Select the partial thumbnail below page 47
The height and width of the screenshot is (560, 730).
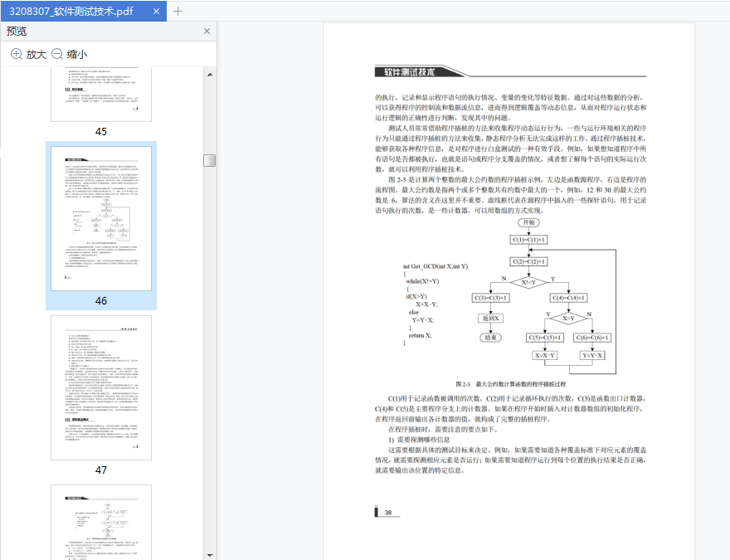click(x=101, y=522)
